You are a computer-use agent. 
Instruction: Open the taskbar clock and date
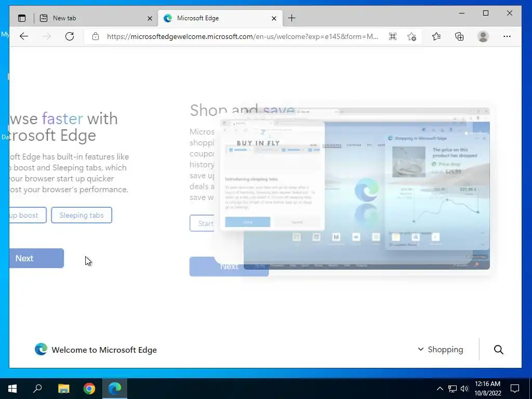pos(487,389)
